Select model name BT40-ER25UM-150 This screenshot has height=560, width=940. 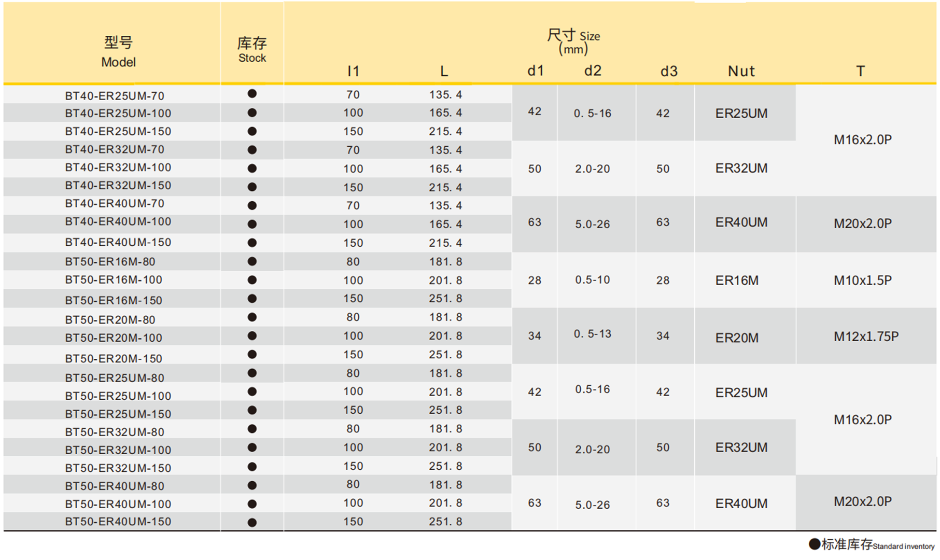[118, 132]
